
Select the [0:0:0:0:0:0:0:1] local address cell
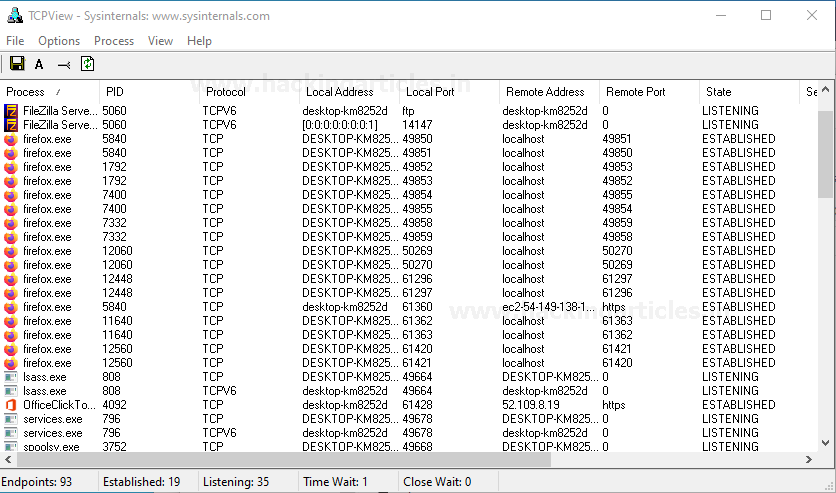[340, 125]
